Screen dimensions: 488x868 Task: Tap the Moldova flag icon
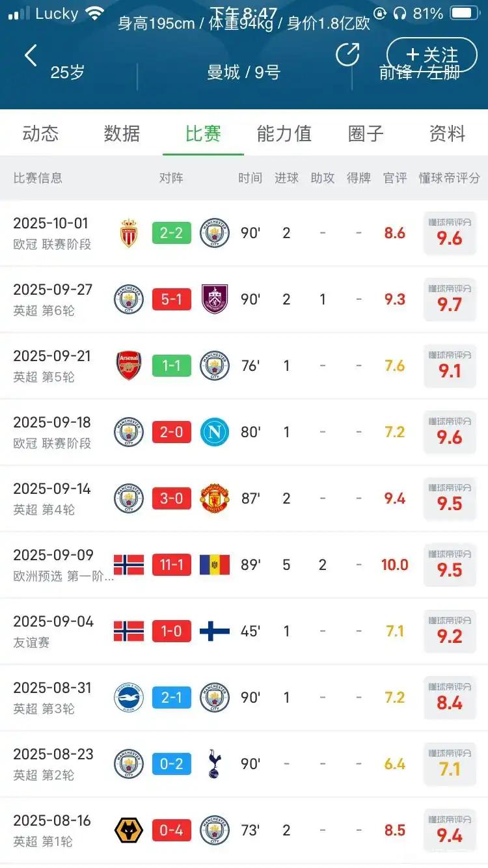215,565
